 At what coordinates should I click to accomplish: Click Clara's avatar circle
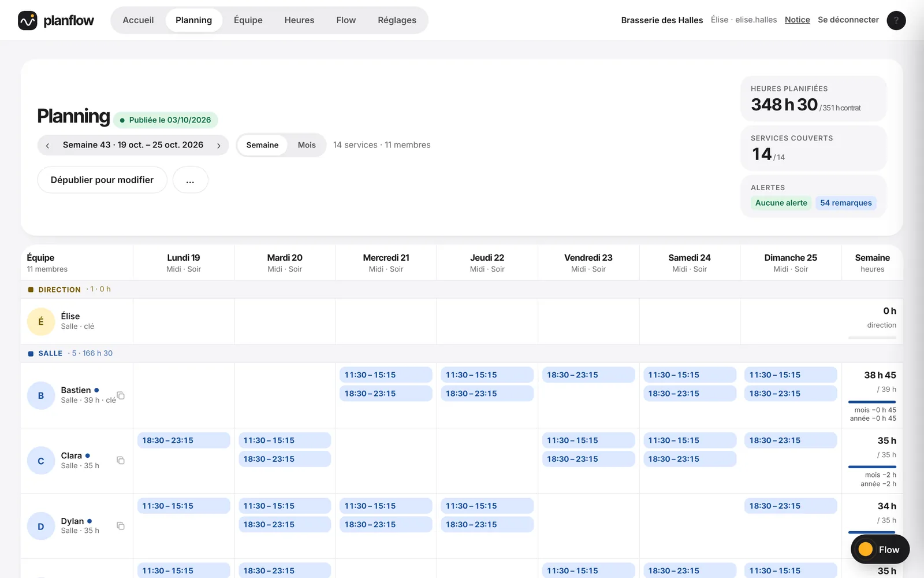tap(41, 461)
